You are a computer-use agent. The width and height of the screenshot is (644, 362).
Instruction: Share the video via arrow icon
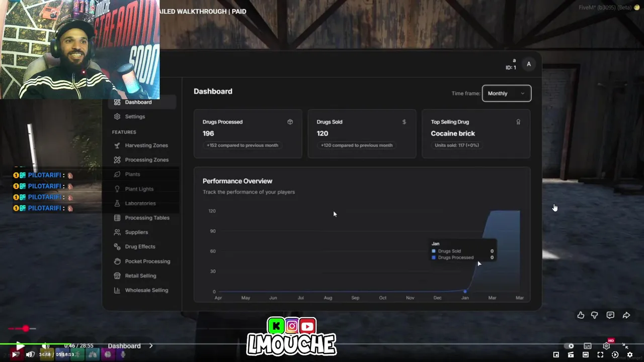pyautogui.click(x=626, y=315)
